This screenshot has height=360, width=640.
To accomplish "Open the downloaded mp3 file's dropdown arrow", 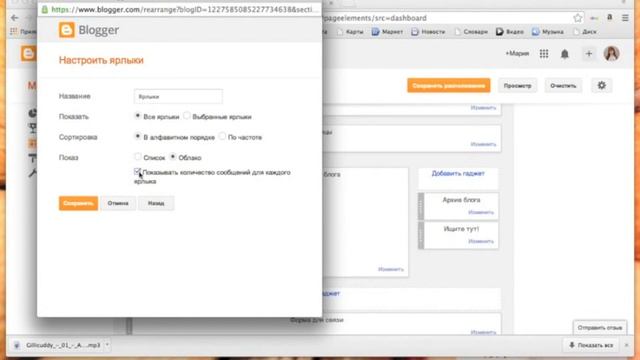I will [107, 345].
